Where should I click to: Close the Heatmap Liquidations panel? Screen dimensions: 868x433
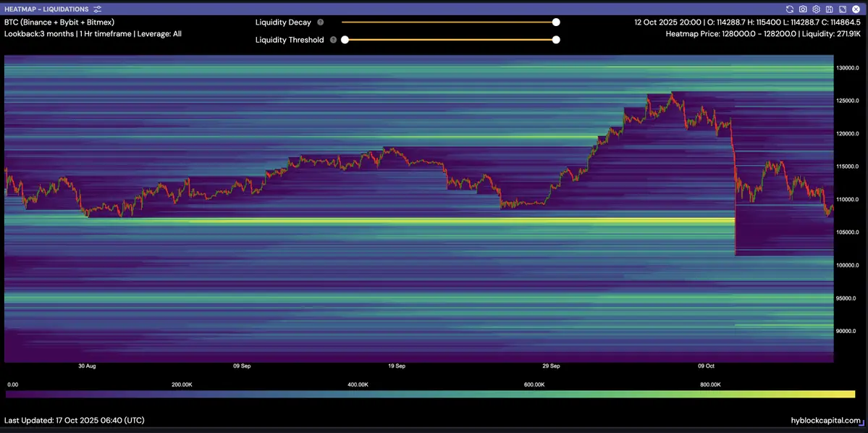tap(856, 9)
